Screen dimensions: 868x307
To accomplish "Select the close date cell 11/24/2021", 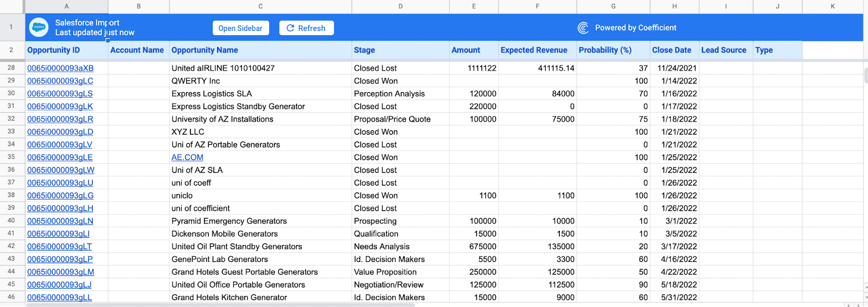I will pyautogui.click(x=674, y=68).
